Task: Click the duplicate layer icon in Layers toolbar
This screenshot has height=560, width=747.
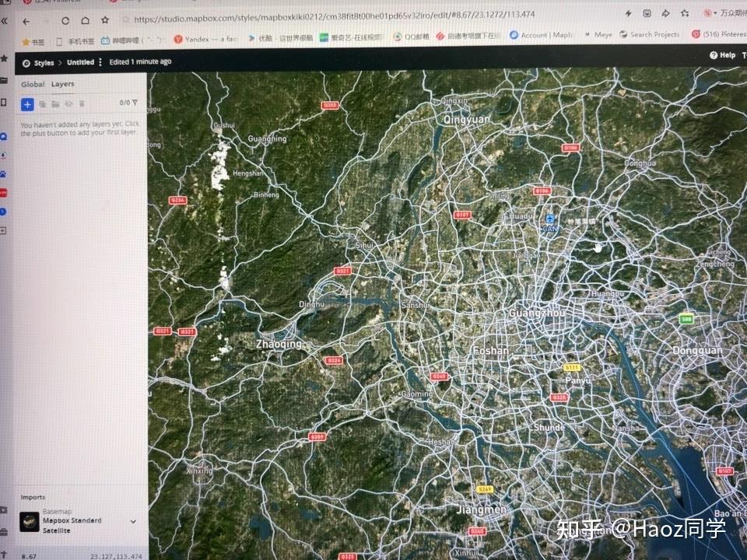Action: pos(43,103)
